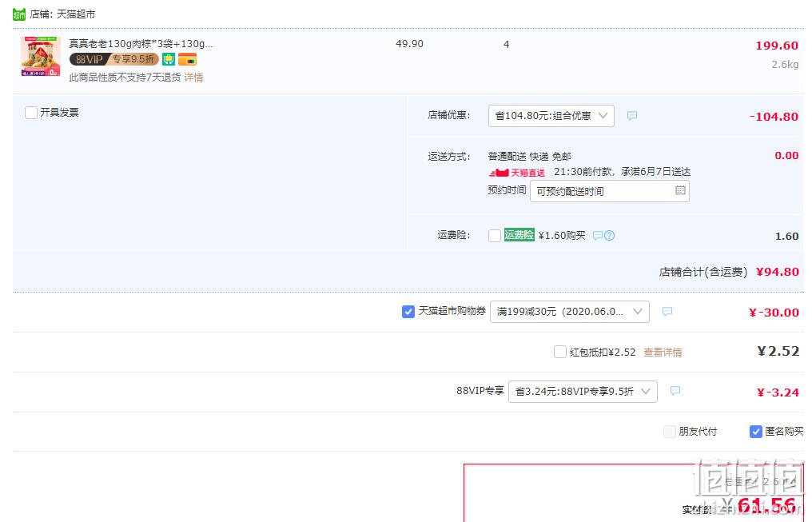812x522 pixels.
Task: Click the question mark help icon
Action: click(x=610, y=236)
